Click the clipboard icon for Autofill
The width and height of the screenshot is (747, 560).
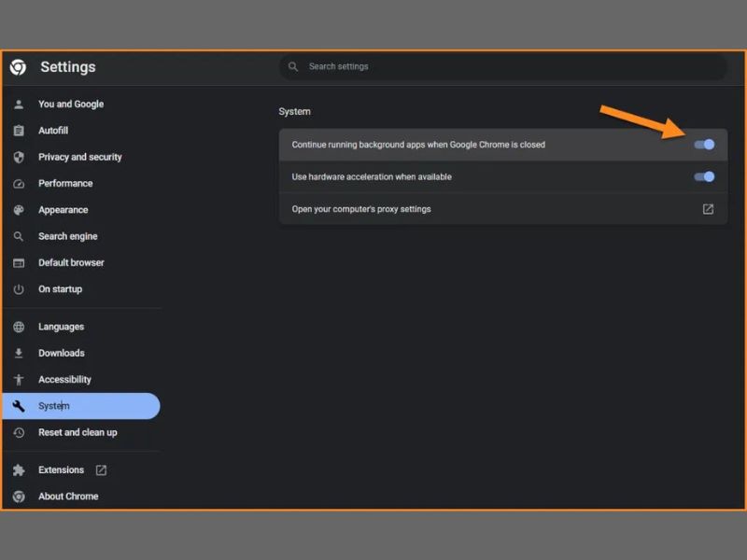click(19, 131)
